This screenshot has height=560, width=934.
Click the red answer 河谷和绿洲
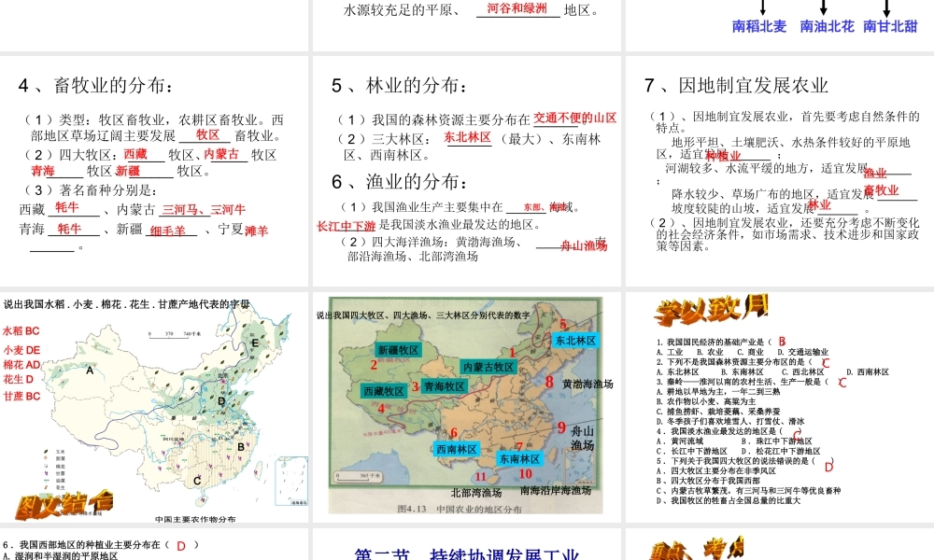tap(517, 8)
